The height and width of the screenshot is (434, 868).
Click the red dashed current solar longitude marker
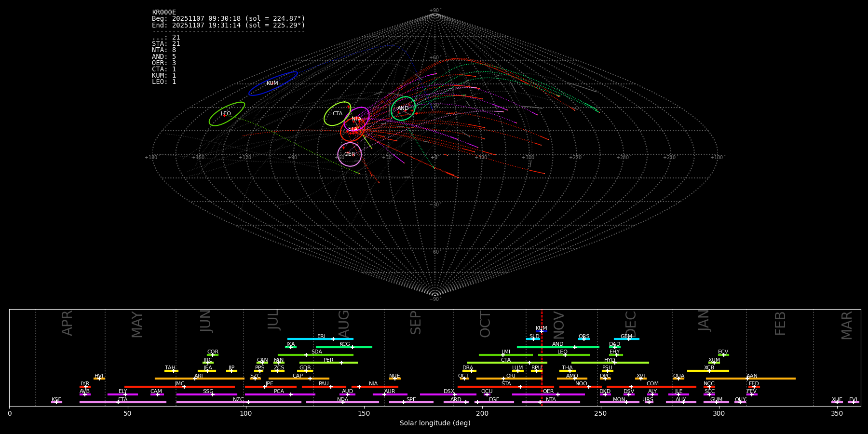point(542,357)
